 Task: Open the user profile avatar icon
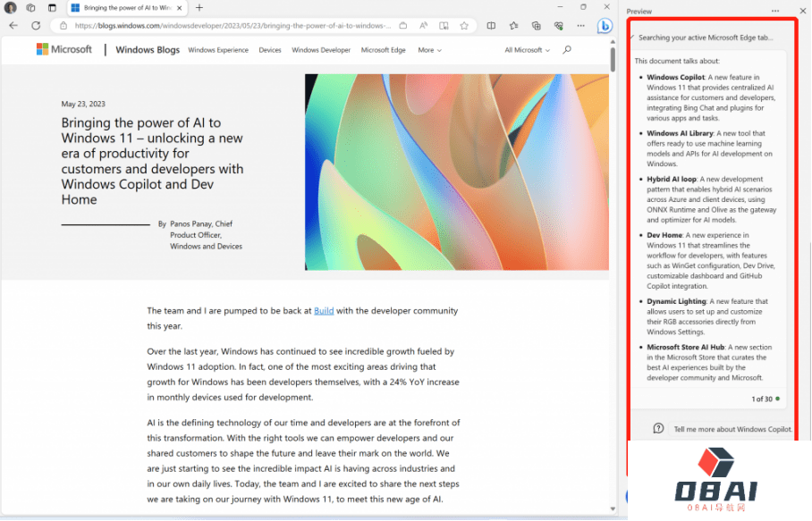click(x=11, y=7)
